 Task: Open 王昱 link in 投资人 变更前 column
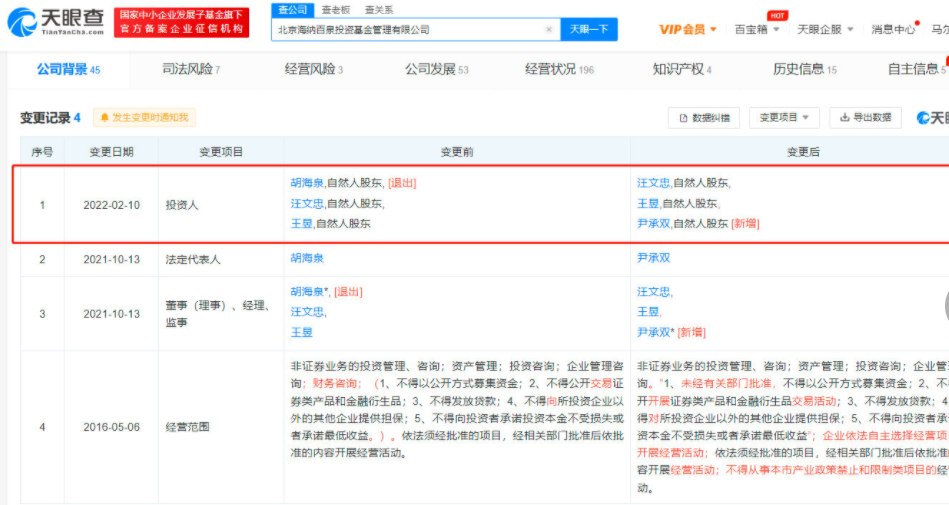(x=301, y=223)
